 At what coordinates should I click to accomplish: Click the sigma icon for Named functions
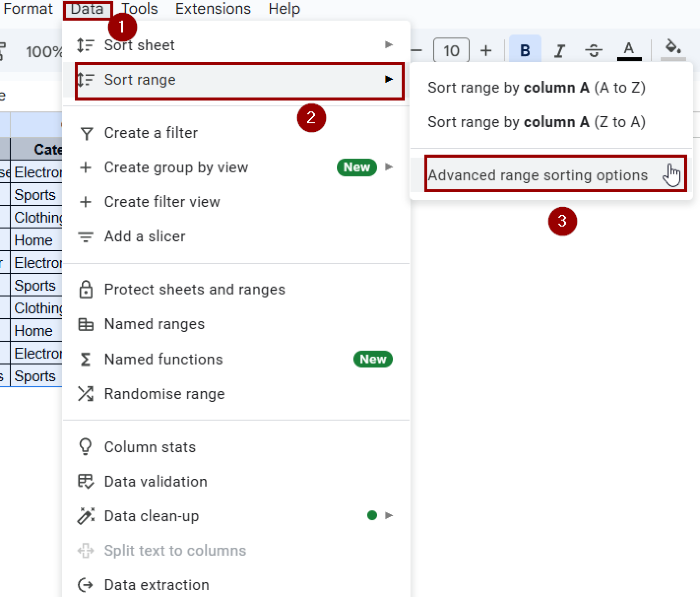point(86,359)
